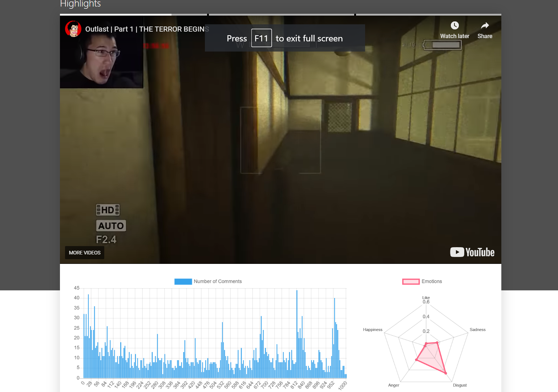Image resolution: width=558 pixels, height=392 pixels.
Task: Open the video title Outlast Part 1 link
Action: click(147, 29)
